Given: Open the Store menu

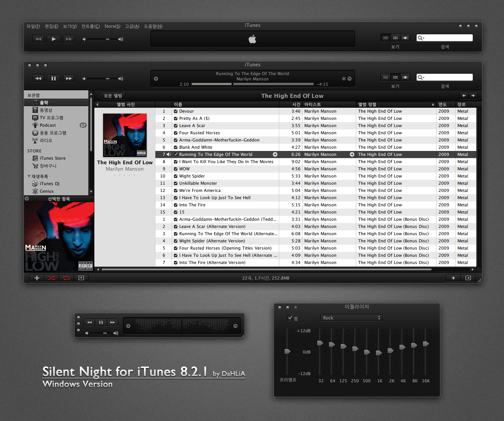Looking at the screenshot, I should 113,26.
